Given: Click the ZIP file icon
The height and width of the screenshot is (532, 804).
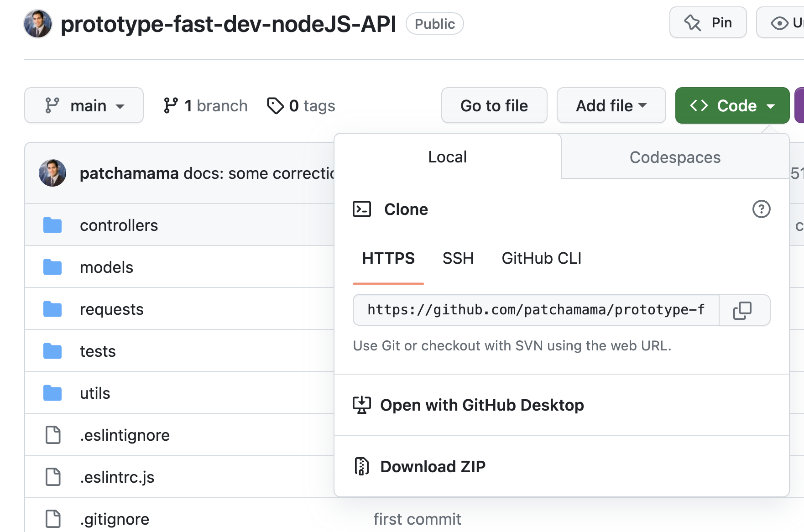Looking at the screenshot, I should [x=362, y=466].
